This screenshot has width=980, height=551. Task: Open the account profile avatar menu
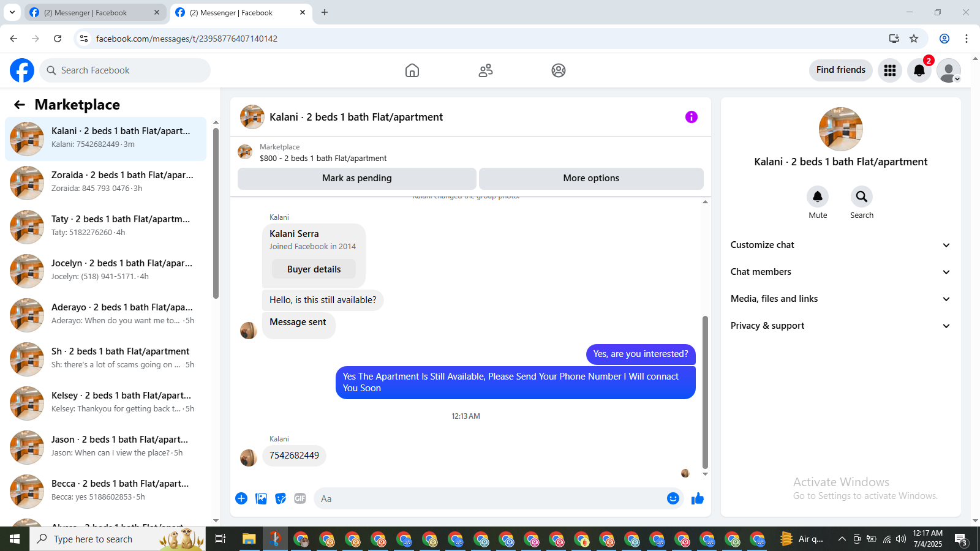point(949,70)
